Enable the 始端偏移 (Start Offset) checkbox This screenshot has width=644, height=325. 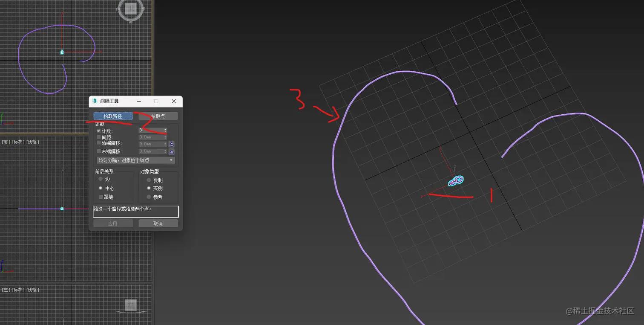pos(99,143)
